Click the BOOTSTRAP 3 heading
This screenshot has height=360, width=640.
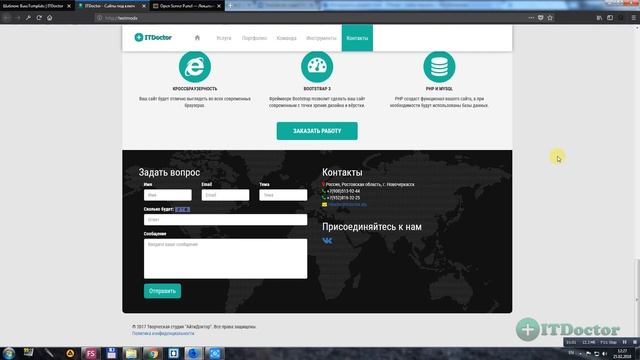pos(317,89)
